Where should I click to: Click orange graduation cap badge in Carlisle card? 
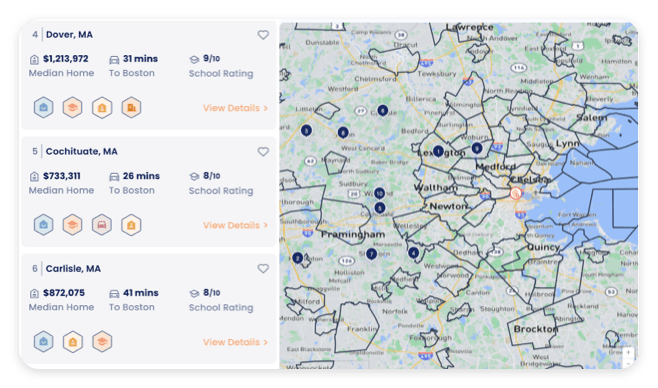(x=102, y=341)
